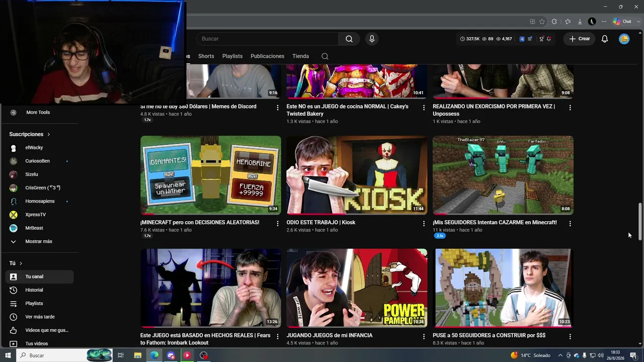
Task: Open the browser favorites list icon
Action: (568, 22)
